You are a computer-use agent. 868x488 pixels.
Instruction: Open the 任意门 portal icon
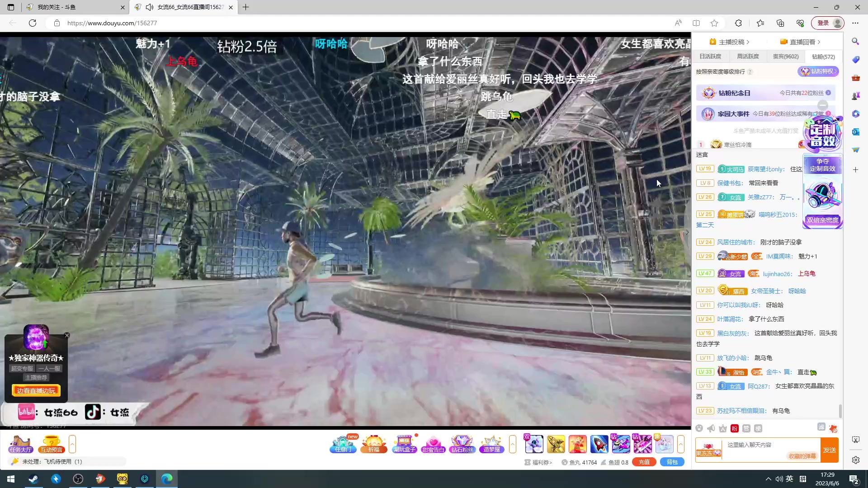click(x=343, y=444)
